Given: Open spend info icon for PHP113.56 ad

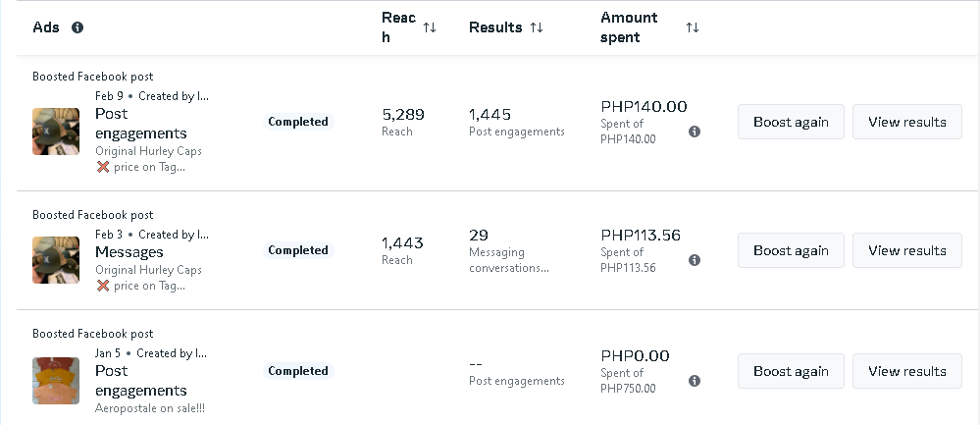Looking at the screenshot, I should (695, 260).
